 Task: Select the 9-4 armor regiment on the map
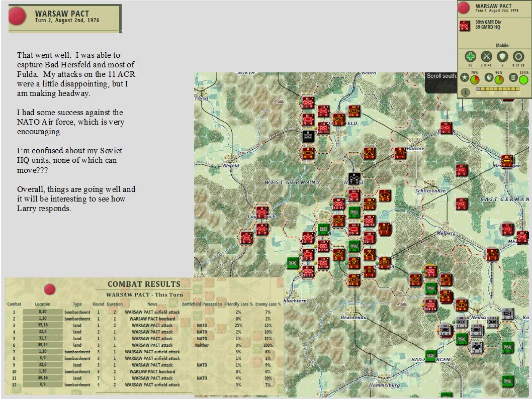(x=308, y=119)
